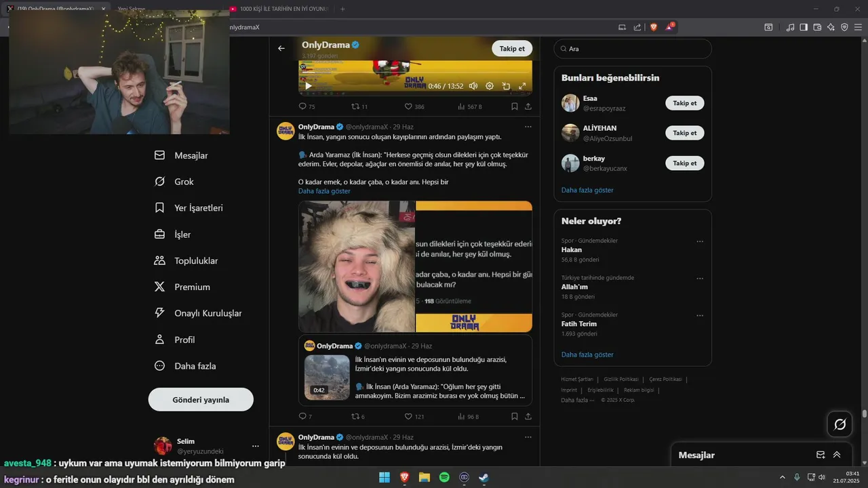Viewport: 868px width, 488px height.
Task: Open the browser hamburger menu
Action: [x=858, y=27]
